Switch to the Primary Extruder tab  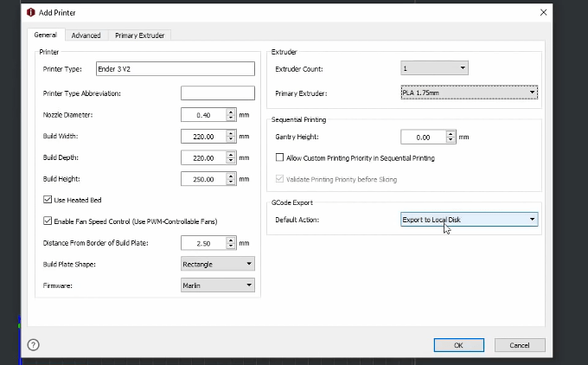click(x=139, y=35)
